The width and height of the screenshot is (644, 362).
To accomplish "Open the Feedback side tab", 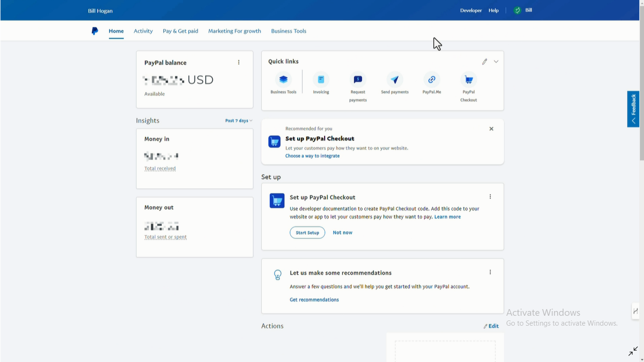I will coord(633,109).
